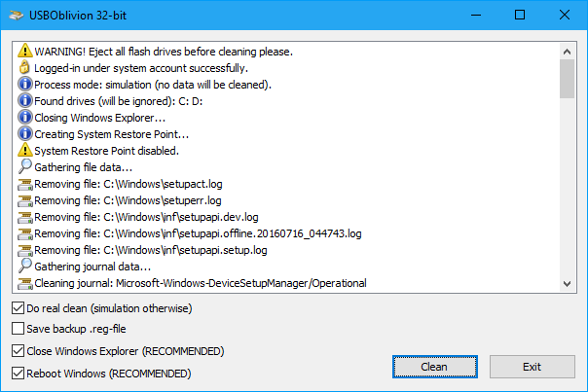Click the magnifier icon beside Gathering file data
This screenshot has width=588, height=392.
(25, 167)
